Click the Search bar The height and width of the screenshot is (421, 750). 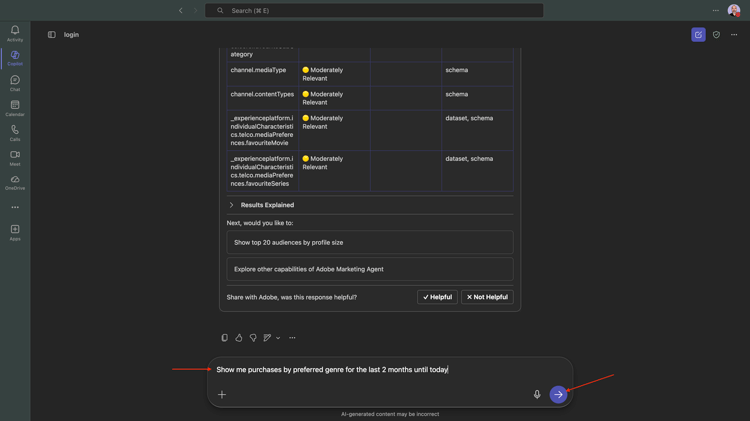coord(374,11)
